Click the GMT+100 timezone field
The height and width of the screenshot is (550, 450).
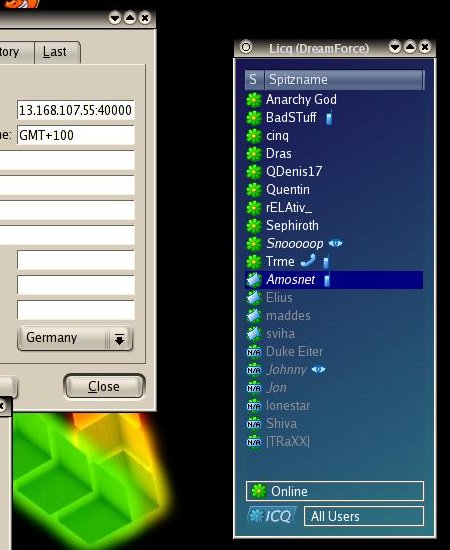click(x=76, y=135)
